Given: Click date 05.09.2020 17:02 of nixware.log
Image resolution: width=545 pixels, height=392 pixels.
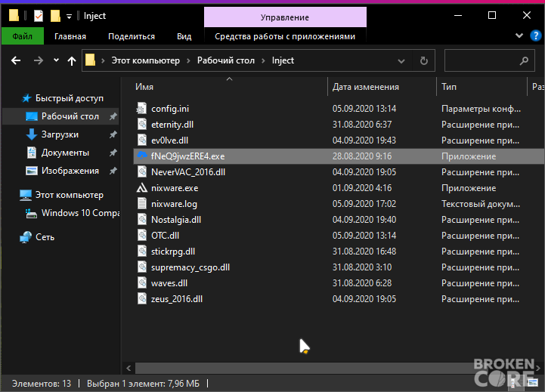Looking at the screenshot, I should [x=364, y=204].
